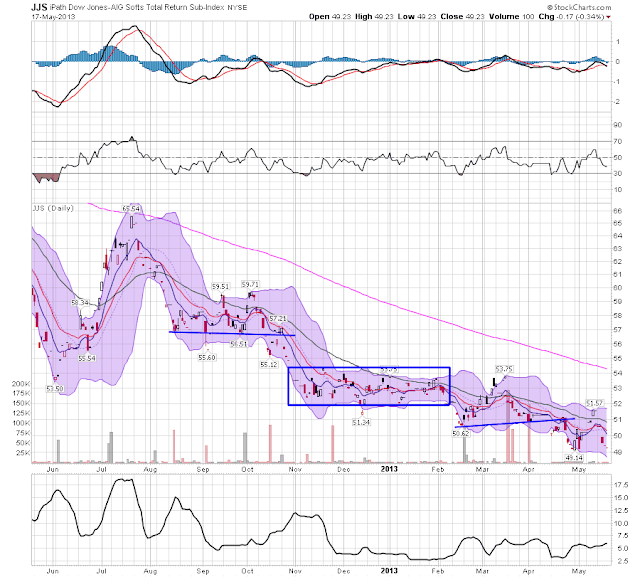Click the JJS (Daily) price panel label
Screen dimensions: 640x577
point(53,208)
